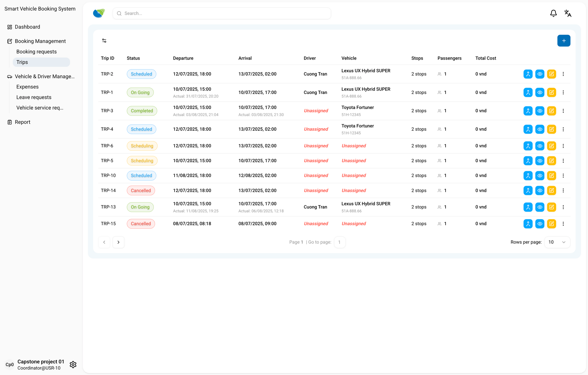Image resolution: width=588 pixels, height=375 pixels.
Task: Open the Rows per page dropdown
Action: point(557,242)
